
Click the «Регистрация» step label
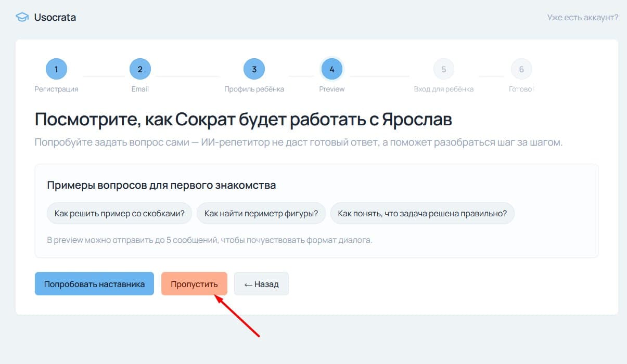pos(56,88)
